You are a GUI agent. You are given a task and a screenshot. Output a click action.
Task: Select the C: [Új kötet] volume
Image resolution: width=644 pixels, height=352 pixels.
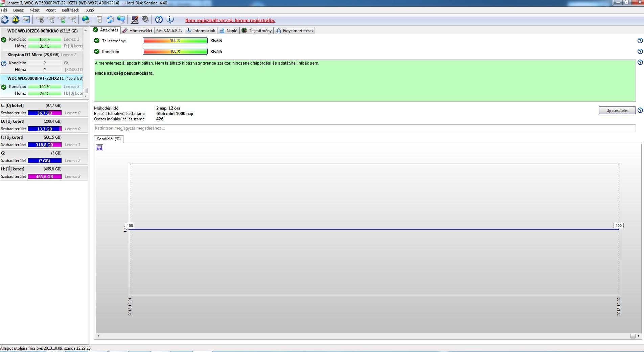tap(44, 109)
